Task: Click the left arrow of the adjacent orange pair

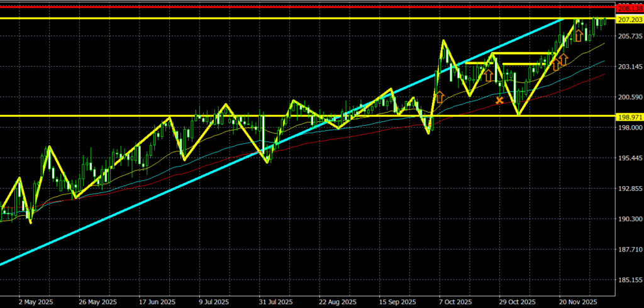Action: [x=555, y=64]
